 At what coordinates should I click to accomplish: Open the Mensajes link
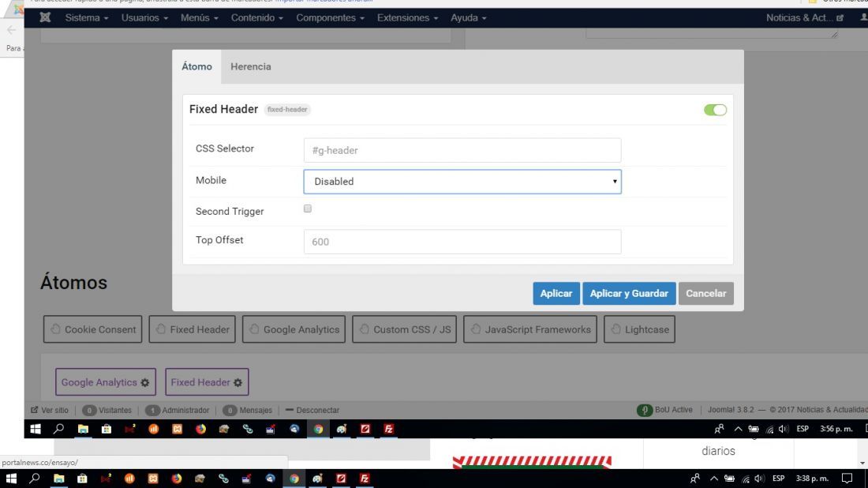coord(248,411)
